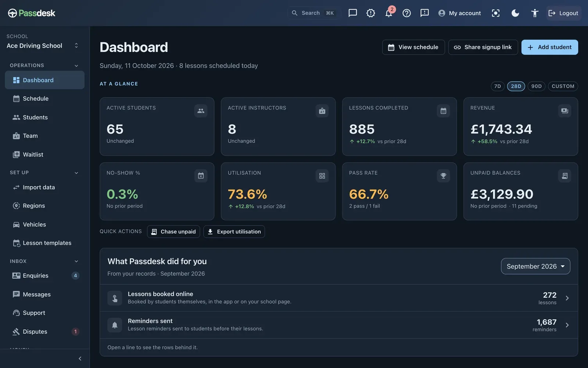Go to Students in the sidebar
588x368 pixels.
pos(44,117)
